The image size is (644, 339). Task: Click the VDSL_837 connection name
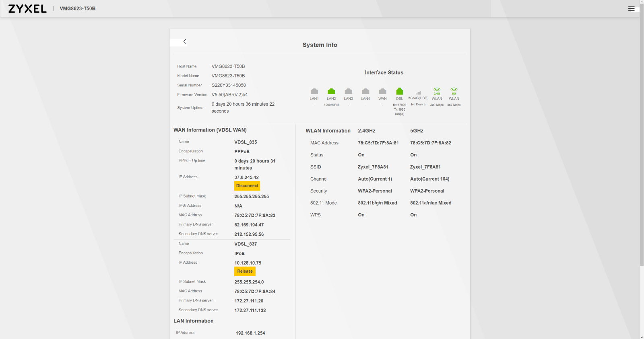(246, 244)
